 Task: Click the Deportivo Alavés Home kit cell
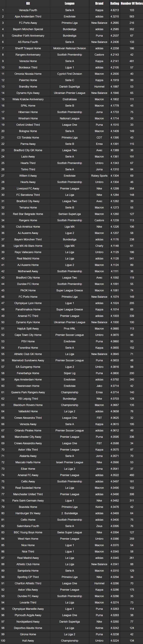(28, 628)
